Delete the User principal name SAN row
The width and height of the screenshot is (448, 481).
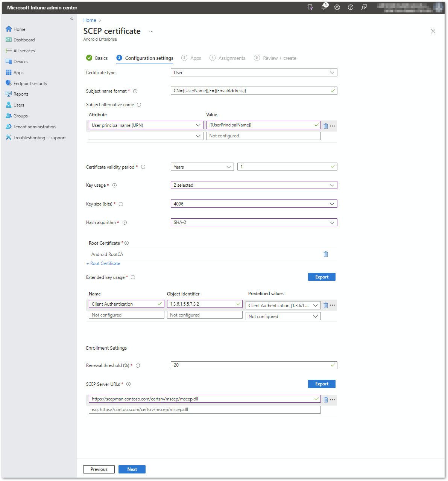click(x=326, y=126)
